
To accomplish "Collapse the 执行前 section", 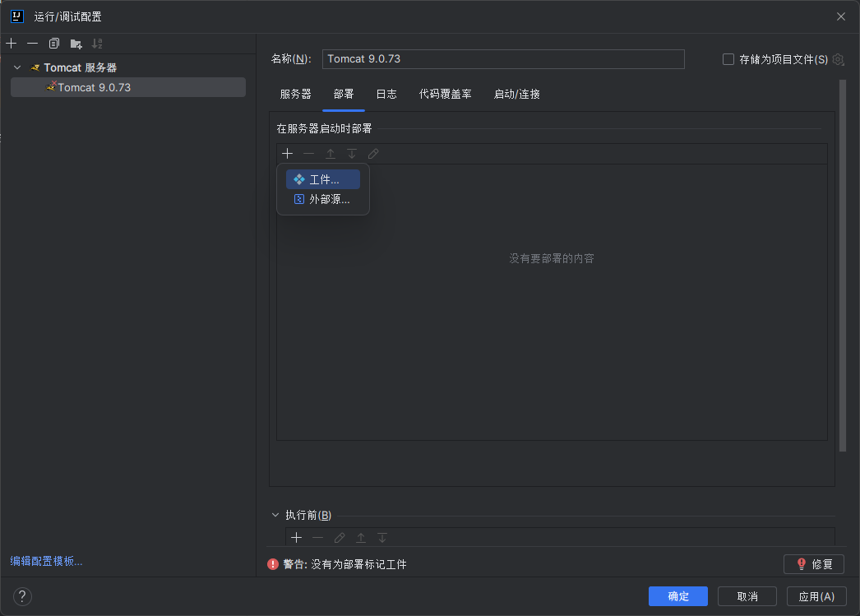I will point(275,515).
